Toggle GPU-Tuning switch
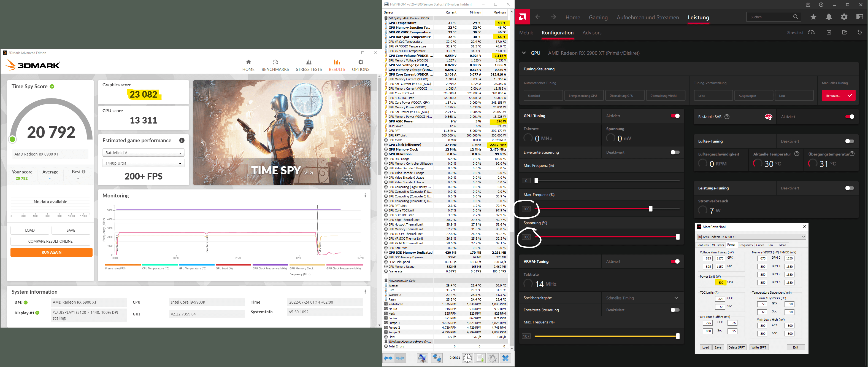This screenshot has width=868, height=367. tap(675, 116)
